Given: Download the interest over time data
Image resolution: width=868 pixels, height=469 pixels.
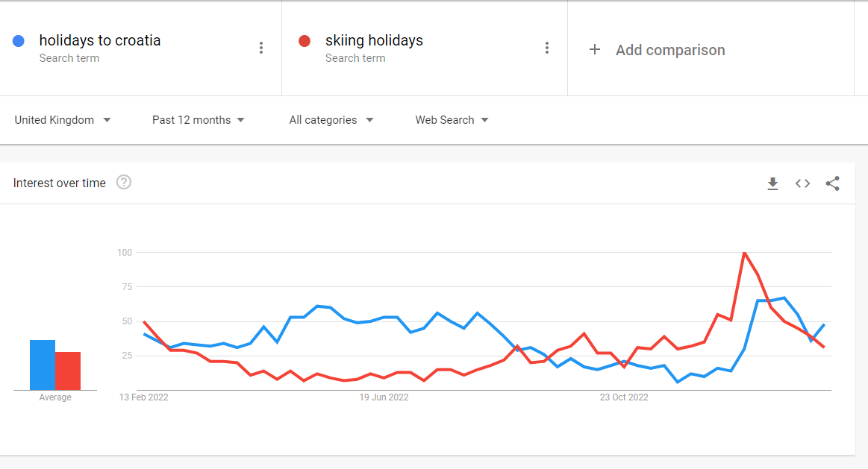Looking at the screenshot, I should (x=772, y=183).
